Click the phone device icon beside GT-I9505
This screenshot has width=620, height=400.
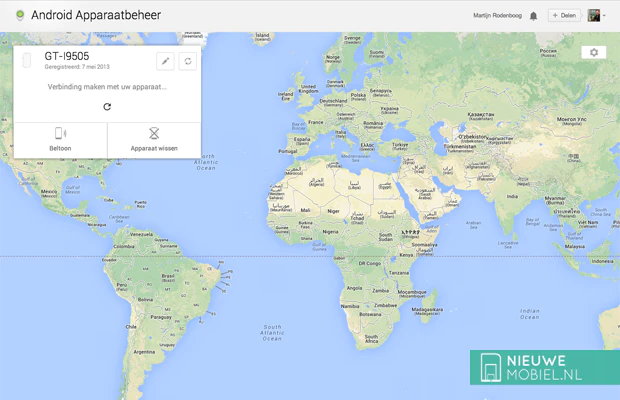[x=26, y=60]
